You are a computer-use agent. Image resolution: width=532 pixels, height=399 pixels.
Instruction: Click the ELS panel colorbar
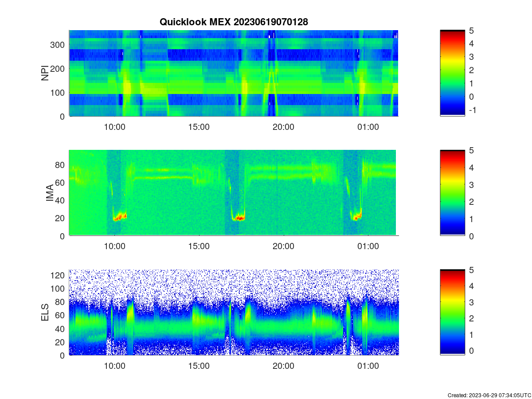point(452,312)
